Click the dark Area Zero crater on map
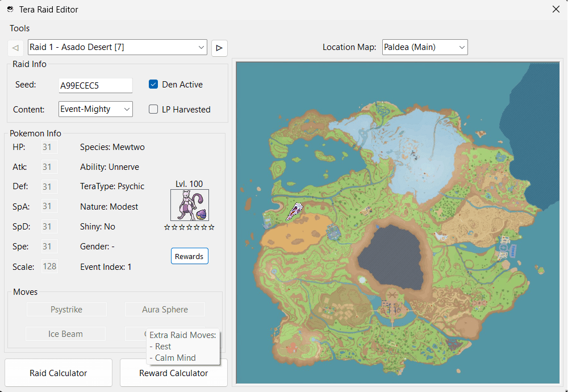568x392 pixels. [392, 254]
